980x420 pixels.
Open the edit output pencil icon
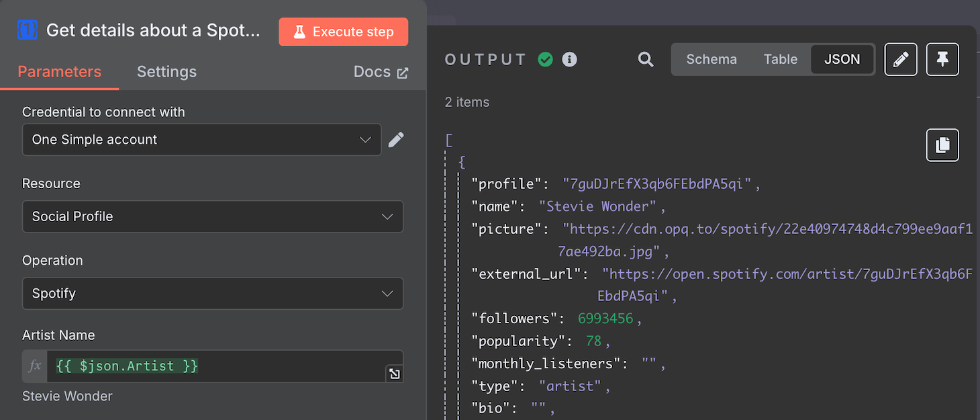901,59
